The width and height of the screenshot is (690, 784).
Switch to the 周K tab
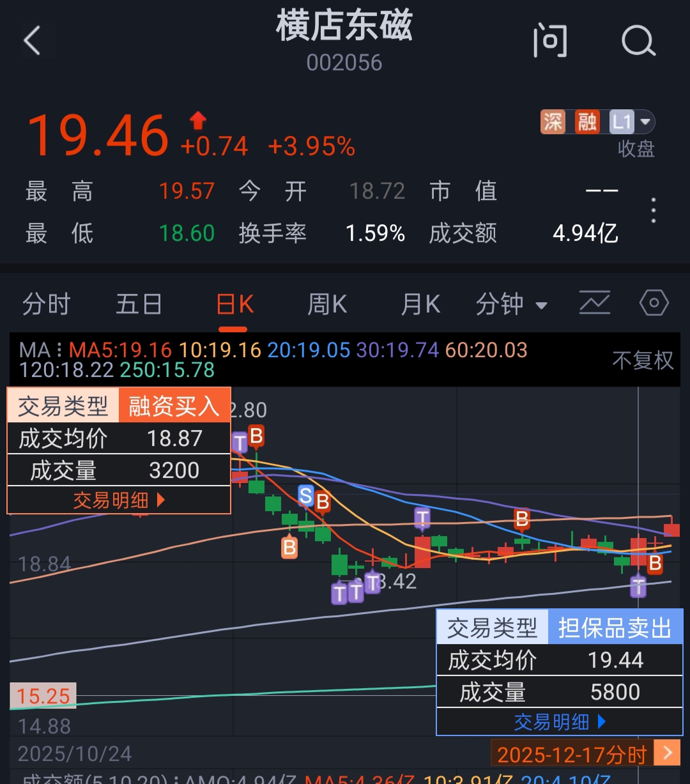tap(327, 304)
